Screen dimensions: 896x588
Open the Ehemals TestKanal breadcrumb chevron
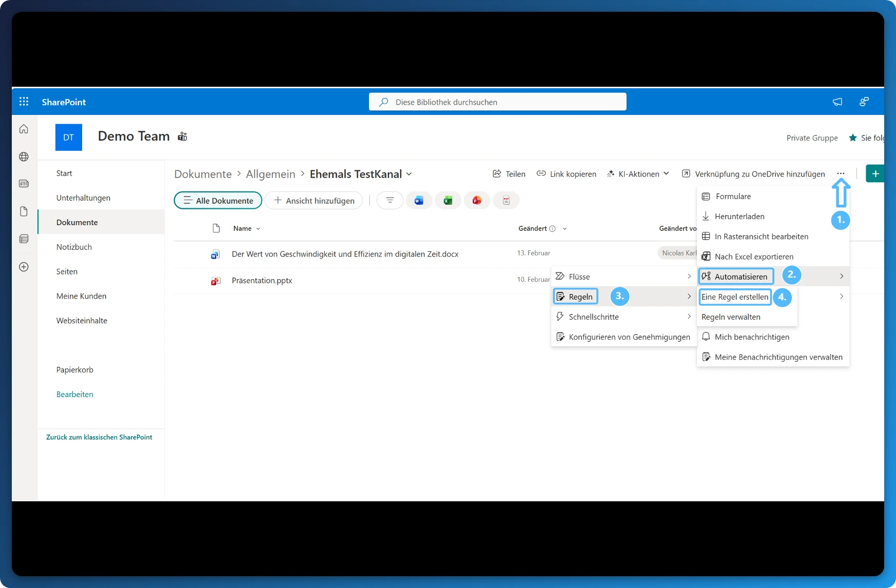click(x=409, y=174)
